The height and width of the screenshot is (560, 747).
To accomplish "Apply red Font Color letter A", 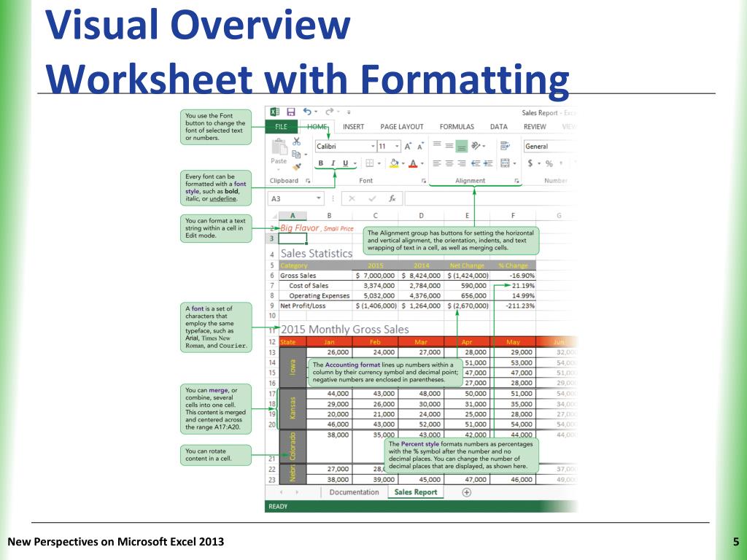I will [x=413, y=163].
